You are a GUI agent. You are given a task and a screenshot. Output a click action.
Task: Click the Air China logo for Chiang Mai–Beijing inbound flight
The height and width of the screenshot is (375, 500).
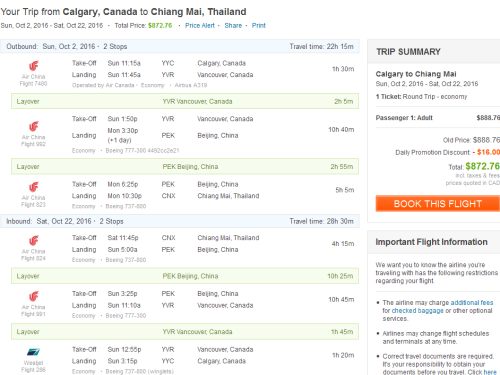tap(34, 241)
